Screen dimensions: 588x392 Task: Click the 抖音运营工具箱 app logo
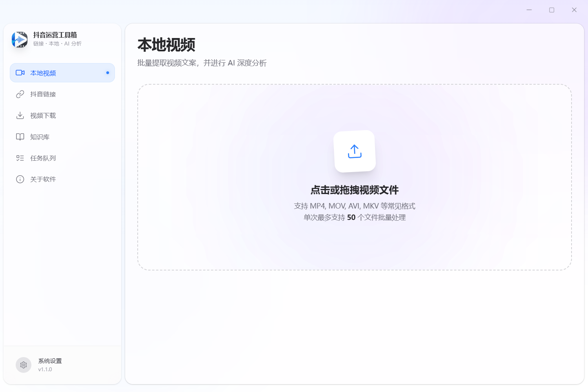pyautogui.click(x=20, y=39)
